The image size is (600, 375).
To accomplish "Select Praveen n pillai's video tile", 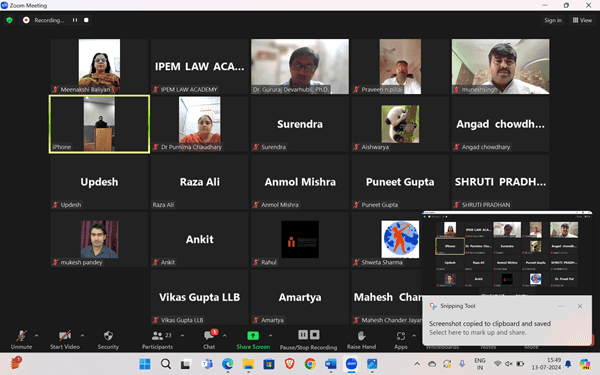I will coord(400,66).
